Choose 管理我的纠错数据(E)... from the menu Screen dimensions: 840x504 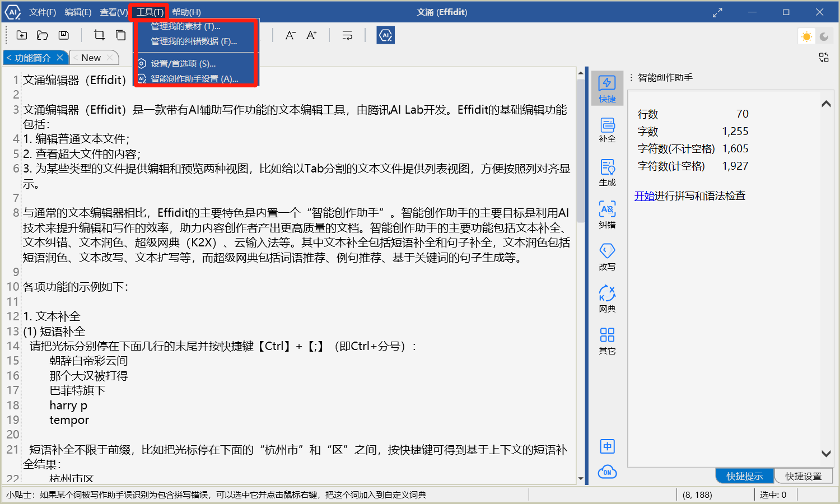[x=195, y=41]
